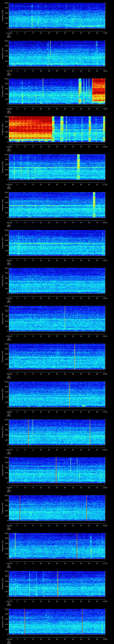
Task: Click the red line near 42 s in 9:30:00 spectrogram
Action: click(x=77, y=546)
